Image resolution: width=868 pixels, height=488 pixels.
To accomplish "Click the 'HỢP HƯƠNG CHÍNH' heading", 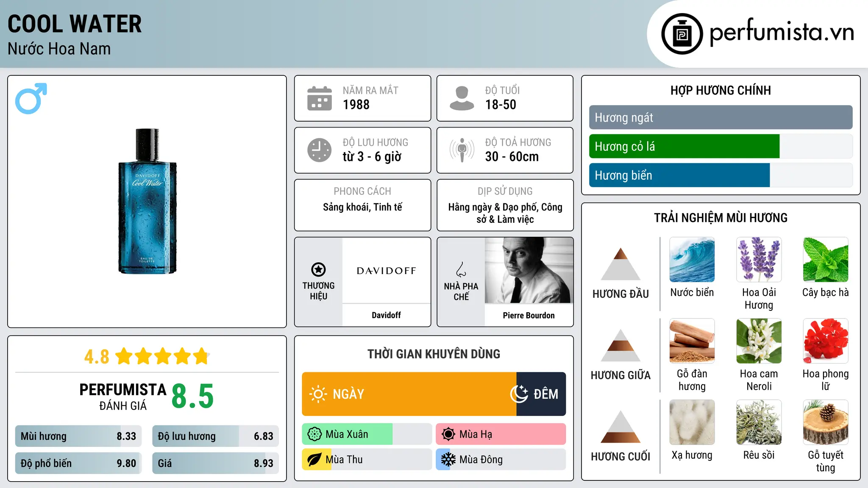I will click(x=721, y=90).
